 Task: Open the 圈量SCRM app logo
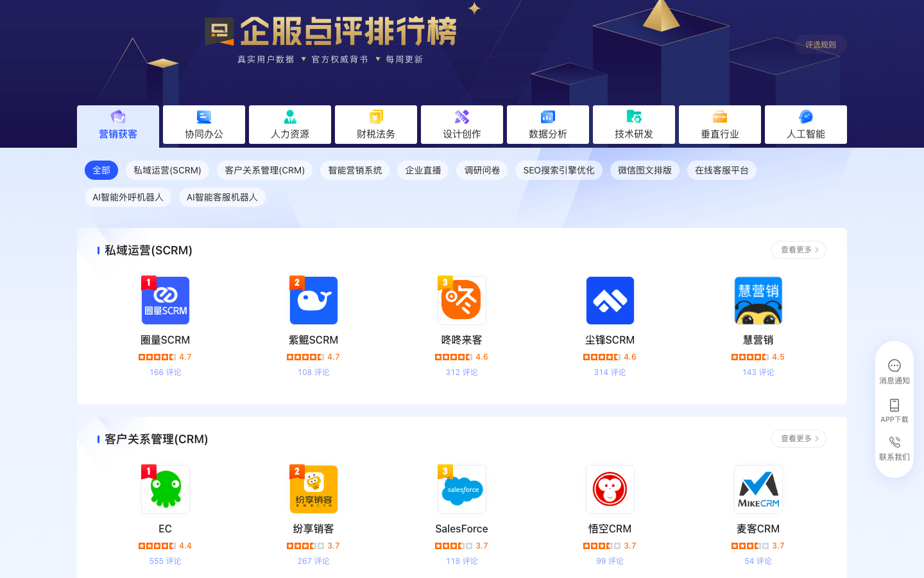click(x=166, y=301)
